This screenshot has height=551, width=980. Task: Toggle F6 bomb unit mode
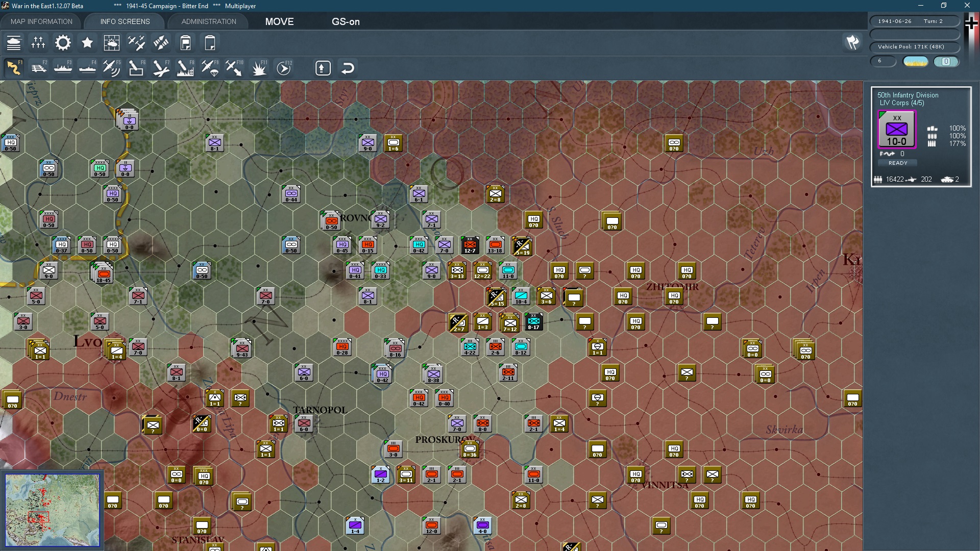136,68
